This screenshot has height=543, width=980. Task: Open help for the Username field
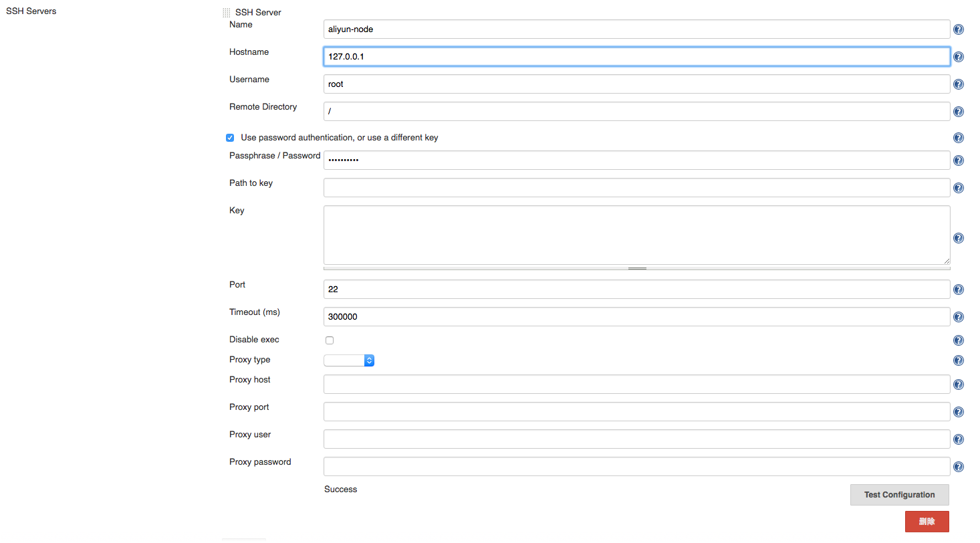[x=958, y=84]
